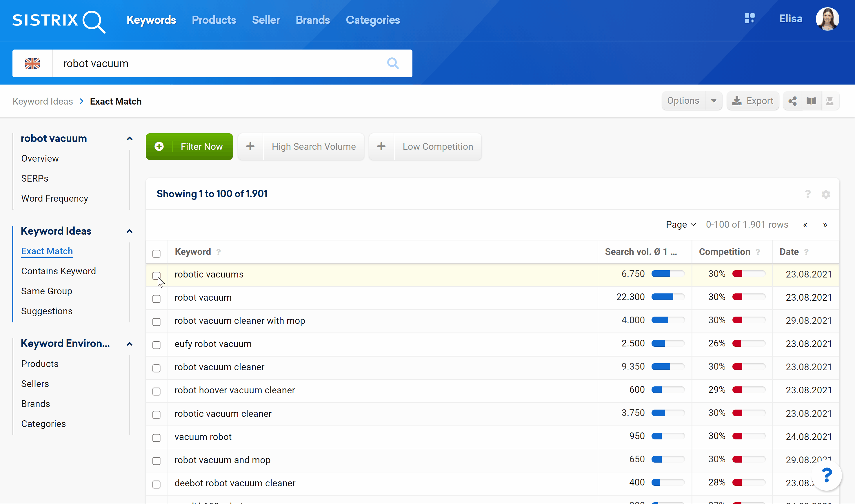Click the floating blue help question mark
855x504 pixels.
pos(827,475)
